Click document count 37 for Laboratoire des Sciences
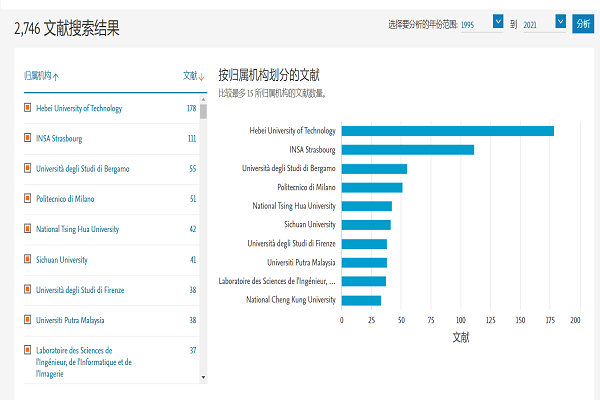600x400 pixels. tap(193, 351)
